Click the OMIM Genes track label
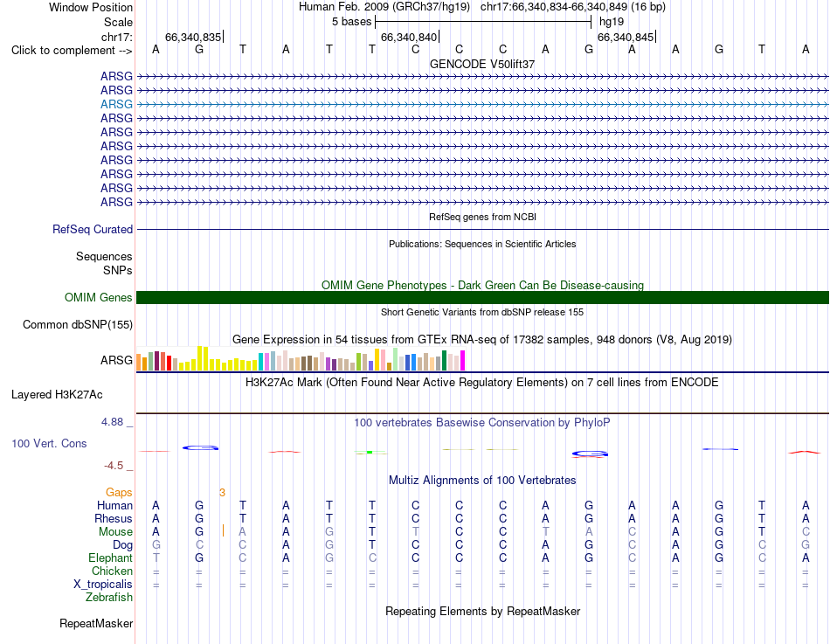The width and height of the screenshot is (830, 644). pos(99,298)
